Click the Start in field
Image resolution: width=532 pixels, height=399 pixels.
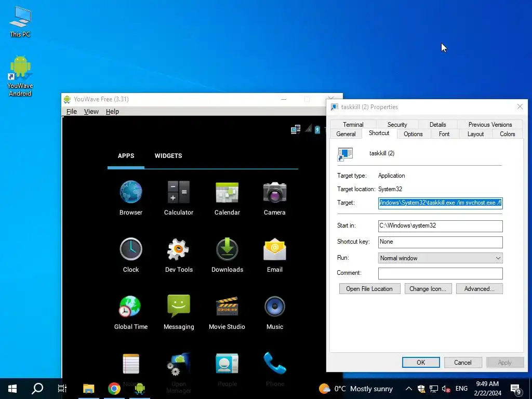pos(440,226)
